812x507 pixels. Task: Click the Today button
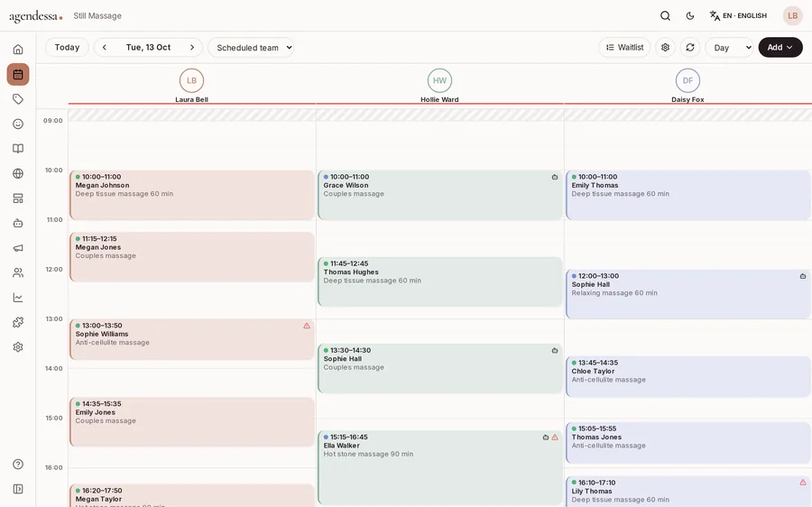(x=68, y=47)
